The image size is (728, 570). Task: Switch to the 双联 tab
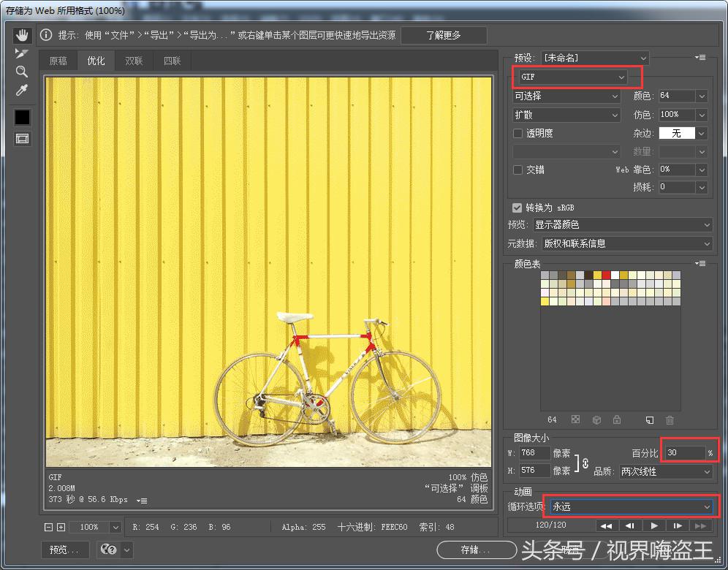[x=134, y=61]
